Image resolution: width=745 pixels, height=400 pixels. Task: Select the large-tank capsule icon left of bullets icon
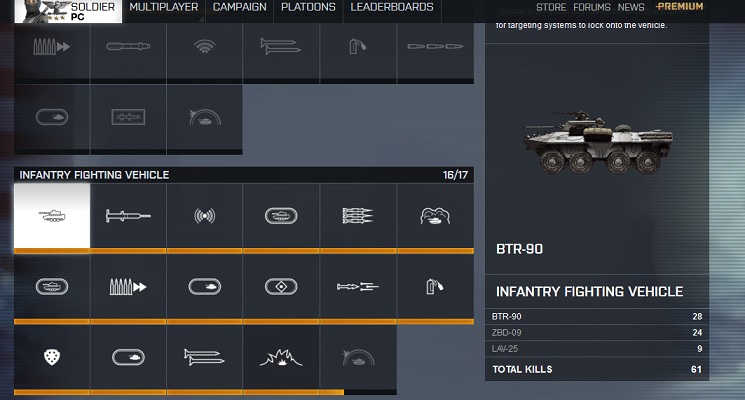click(x=52, y=287)
